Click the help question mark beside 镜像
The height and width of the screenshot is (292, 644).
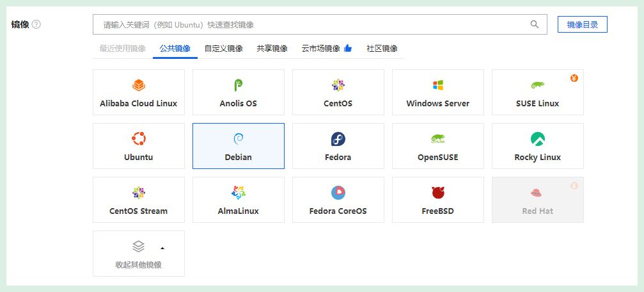[36, 24]
